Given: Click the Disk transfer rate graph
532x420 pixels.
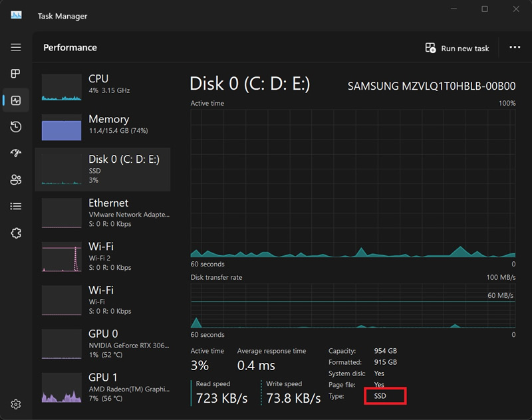Looking at the screenshot, I should pos(352,306).
